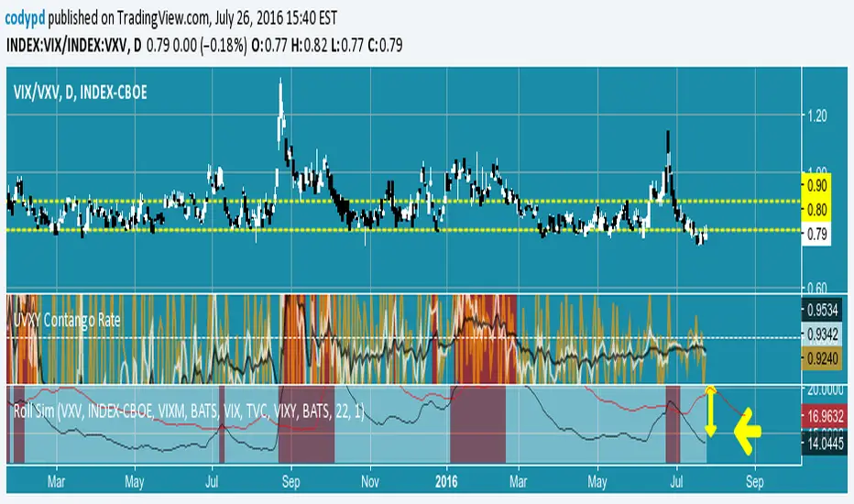
Task: Click the 2016 label on time axis
Action: 446,482
